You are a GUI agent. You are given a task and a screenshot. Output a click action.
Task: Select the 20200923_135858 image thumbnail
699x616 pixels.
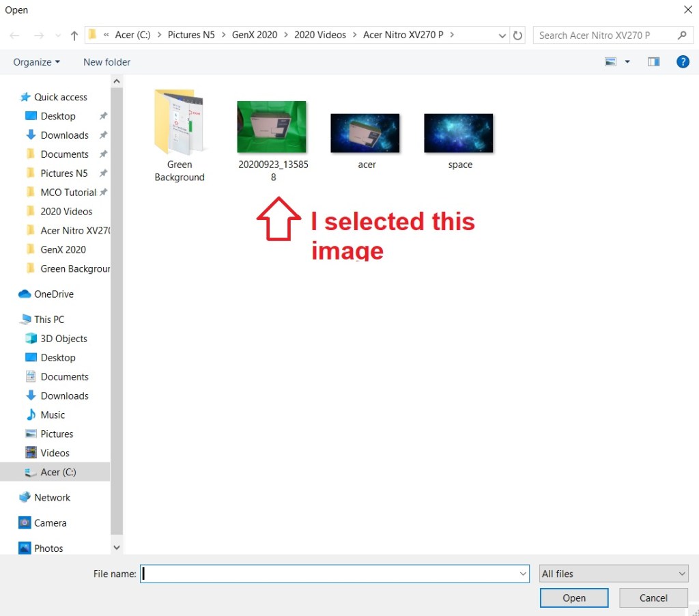click(x=272, y=127)
